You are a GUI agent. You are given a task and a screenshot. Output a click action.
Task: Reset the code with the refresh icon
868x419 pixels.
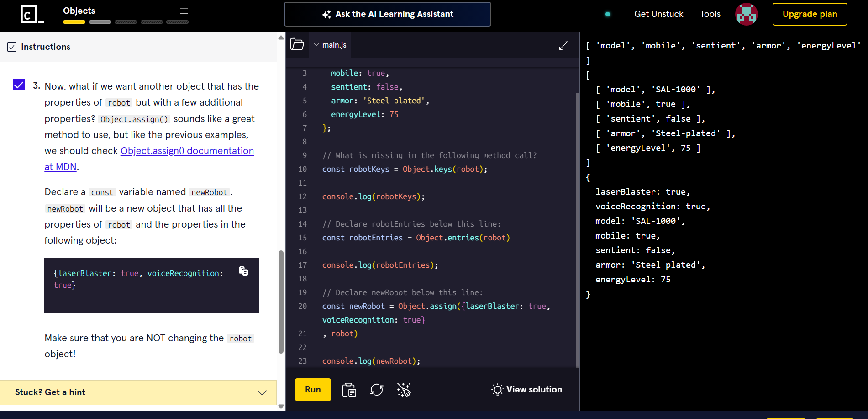[x=377, y=390]
